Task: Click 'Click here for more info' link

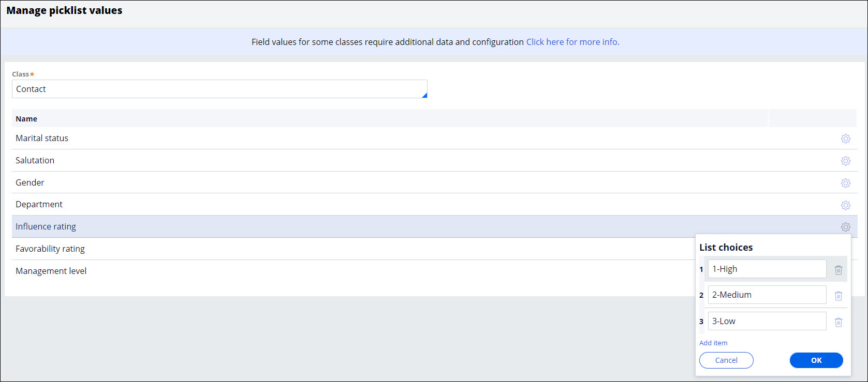Action: point(572,42)
